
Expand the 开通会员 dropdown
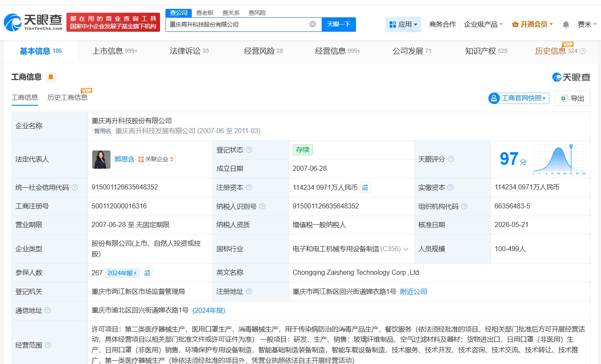532,25
